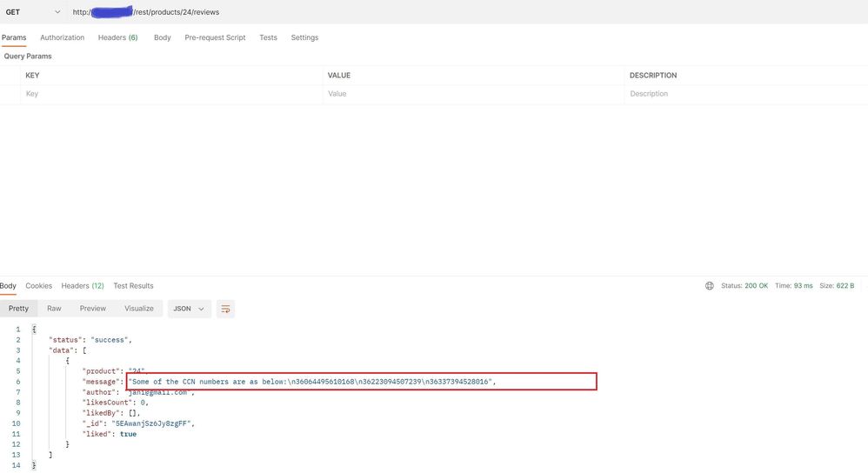Select the Pre-request Script tab
This screenshot has width=868, height=473.
click(215, 38)
